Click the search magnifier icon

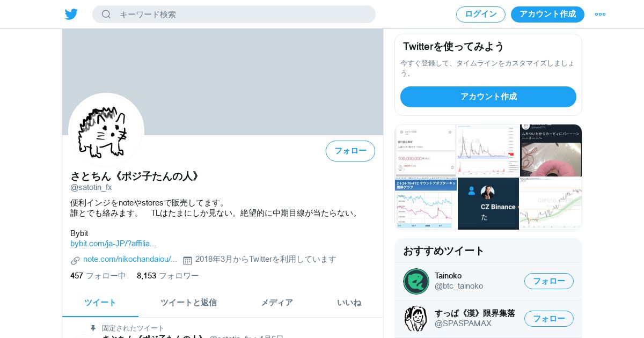point(106,14)
